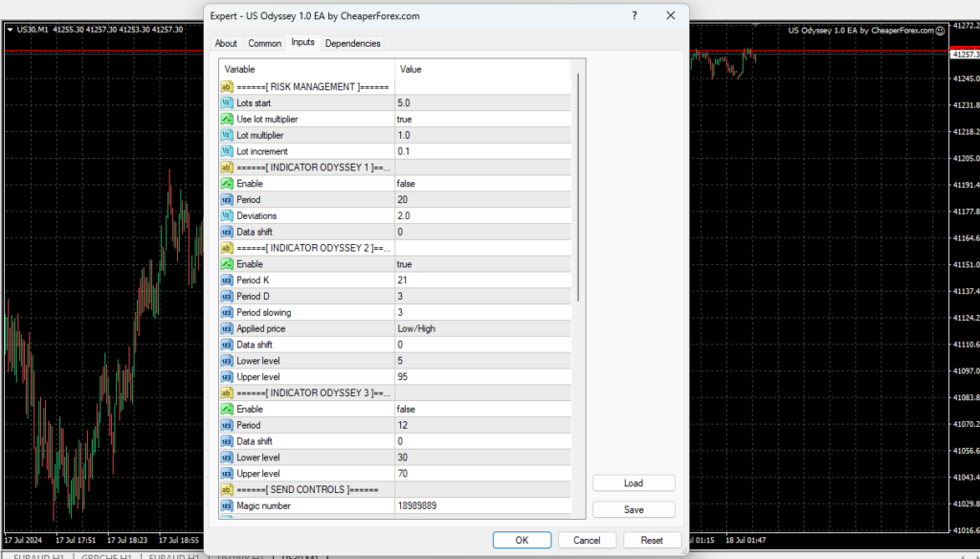Click the green curve icon beside Use lot multiplier
This screenshot has height=559, width=980.
click(x=225, y=119)
